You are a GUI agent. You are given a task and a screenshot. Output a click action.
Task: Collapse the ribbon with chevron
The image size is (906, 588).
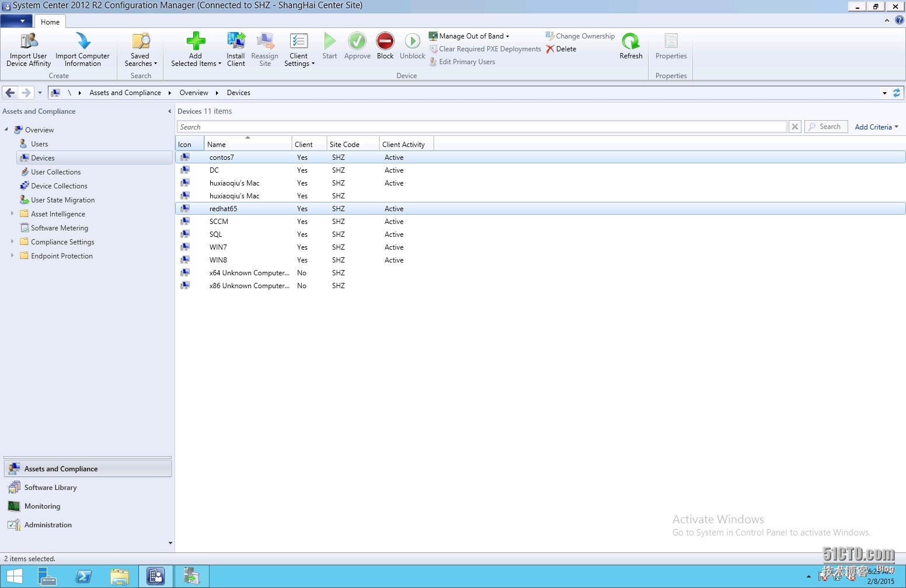click(887, 20)
